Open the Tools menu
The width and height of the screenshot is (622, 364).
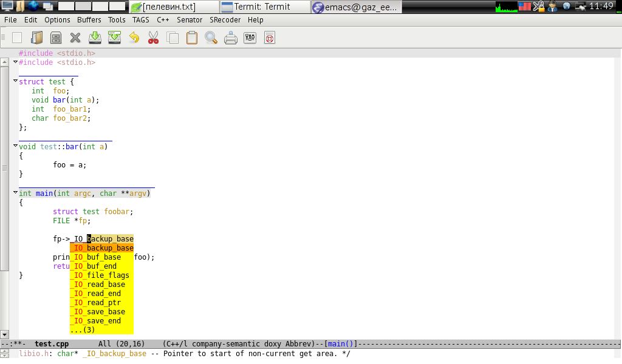[x=117, y=20]
